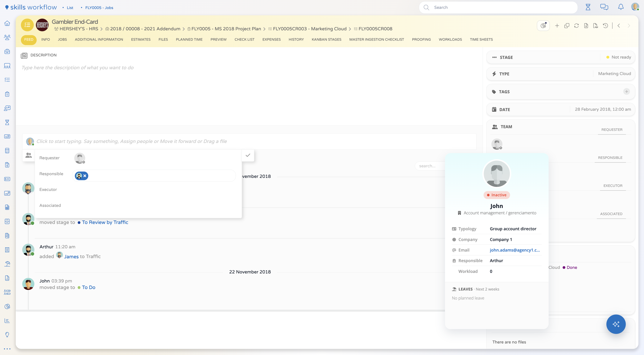Click the List breadcrumb link
This screenshot has height=355, width=644.
(x=70, y=8)
